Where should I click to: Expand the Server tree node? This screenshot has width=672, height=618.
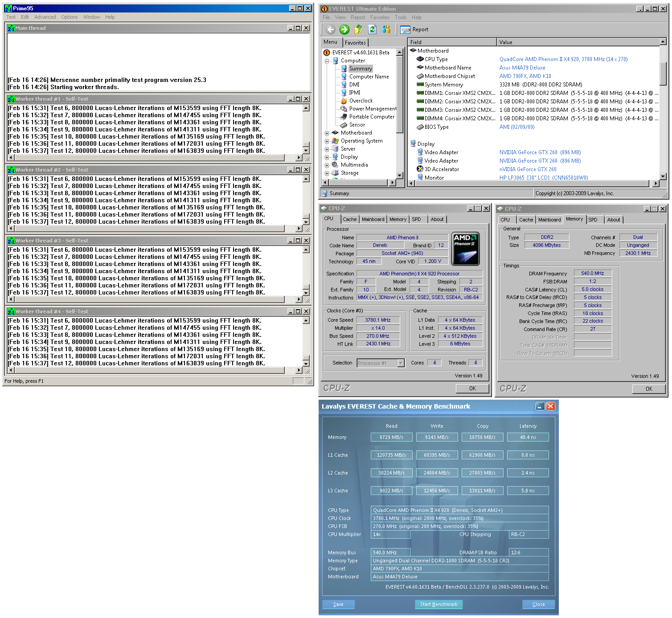(327, 149)
